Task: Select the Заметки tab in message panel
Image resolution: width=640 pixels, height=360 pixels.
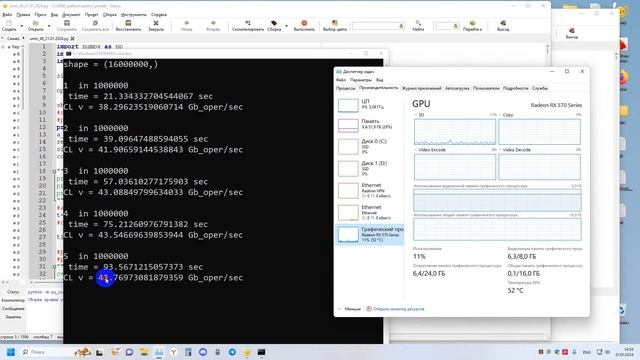Action: coord(13,317)
